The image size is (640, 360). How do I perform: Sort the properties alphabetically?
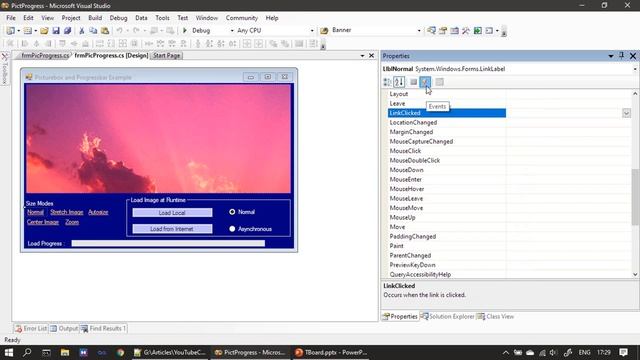[399, 82]
